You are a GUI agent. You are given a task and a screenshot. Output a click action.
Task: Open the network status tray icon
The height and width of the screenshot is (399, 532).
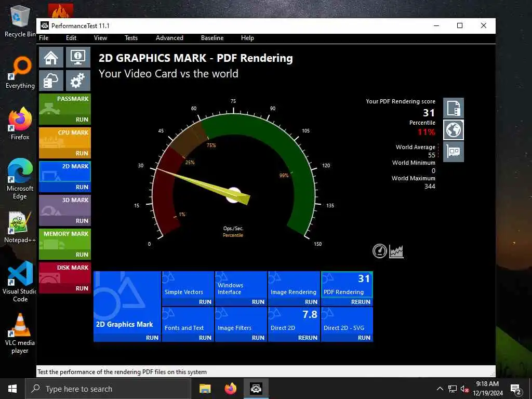(453, 389)
